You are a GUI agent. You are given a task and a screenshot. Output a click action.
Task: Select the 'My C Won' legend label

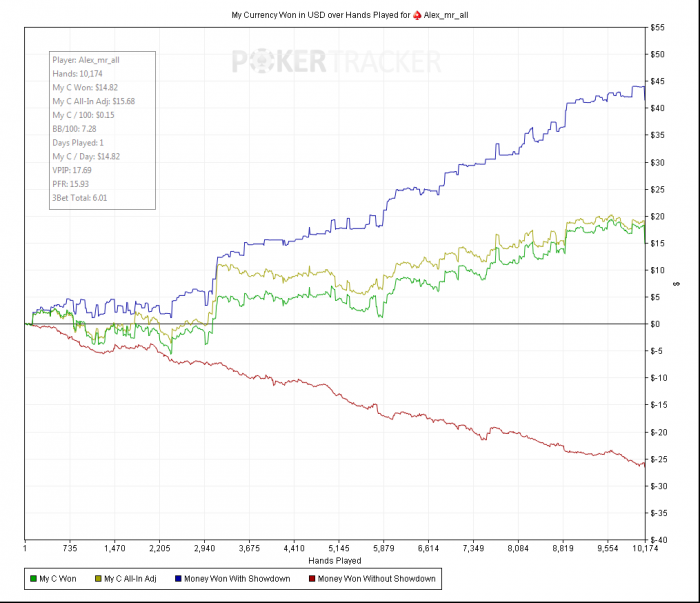[x=58, y=579]
